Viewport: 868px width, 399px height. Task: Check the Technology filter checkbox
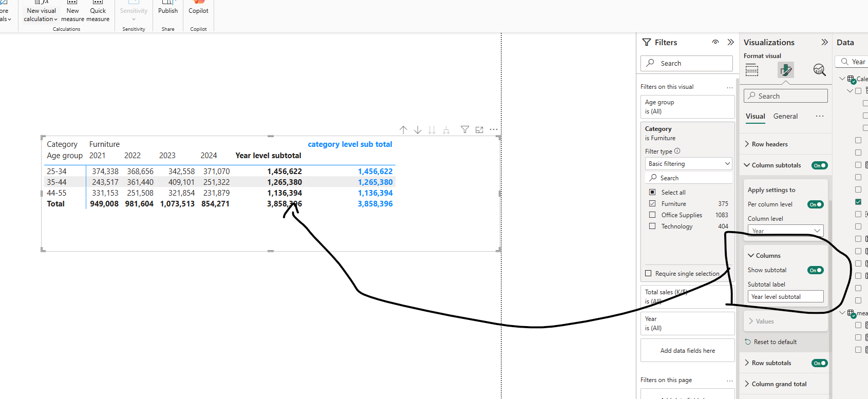[x=652, y=226]
